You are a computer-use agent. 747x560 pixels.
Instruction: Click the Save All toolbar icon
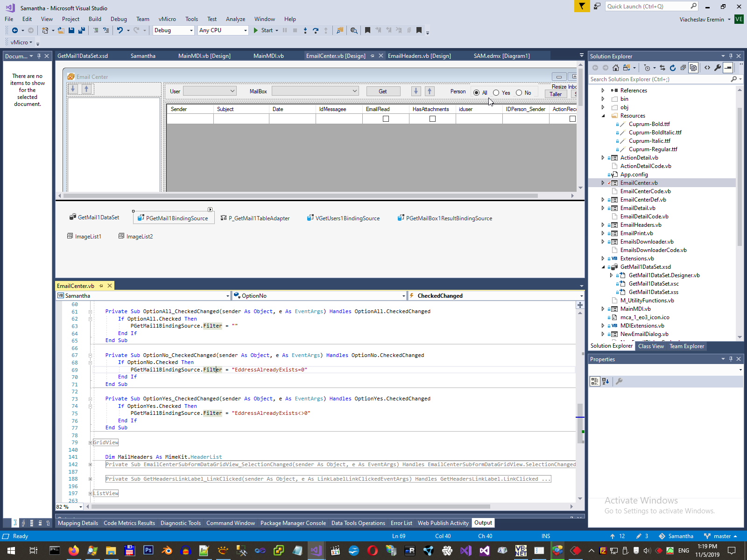pos(82,30)
